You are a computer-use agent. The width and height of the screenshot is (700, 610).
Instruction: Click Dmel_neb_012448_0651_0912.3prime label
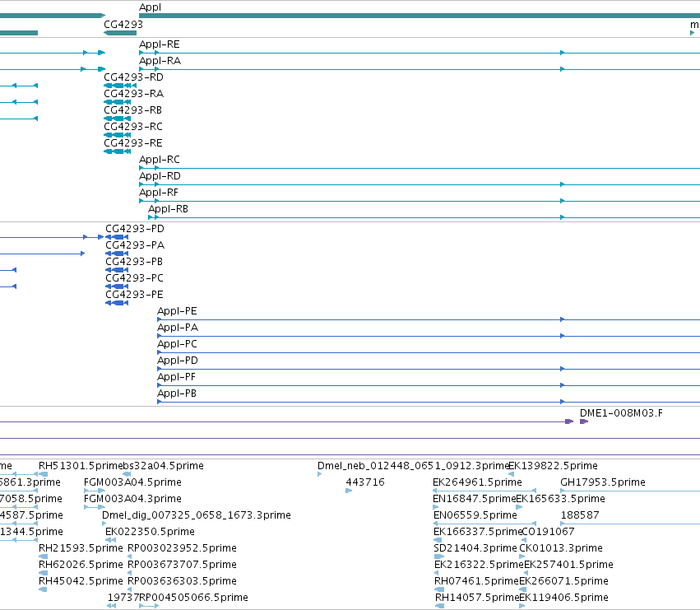[x=414, y=466]
